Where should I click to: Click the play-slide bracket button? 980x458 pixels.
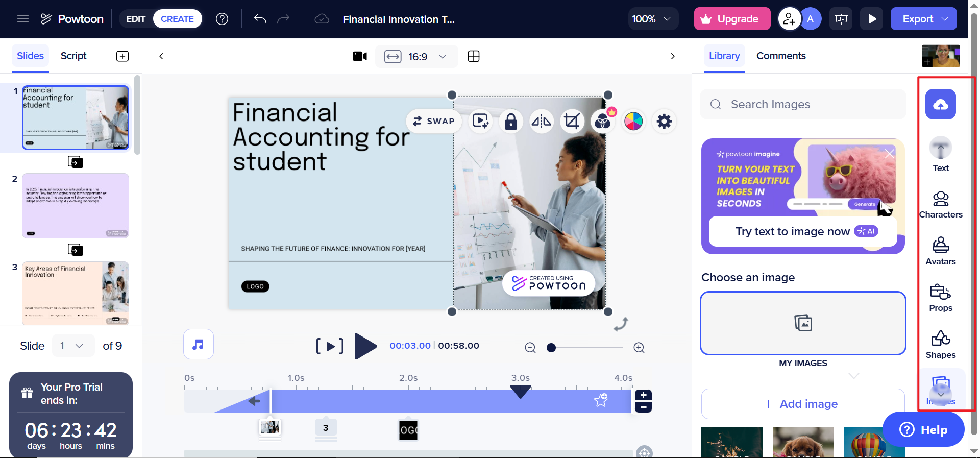[x=330, y=346]
